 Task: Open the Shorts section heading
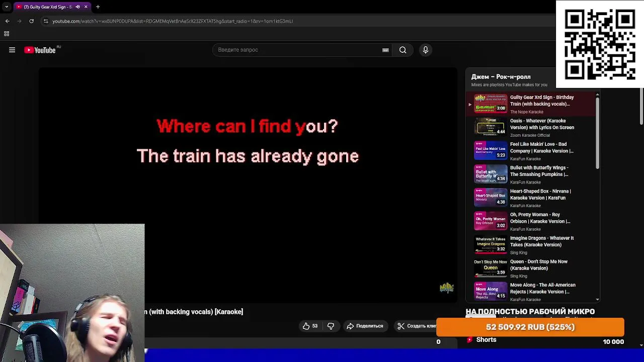click(486, 340)
